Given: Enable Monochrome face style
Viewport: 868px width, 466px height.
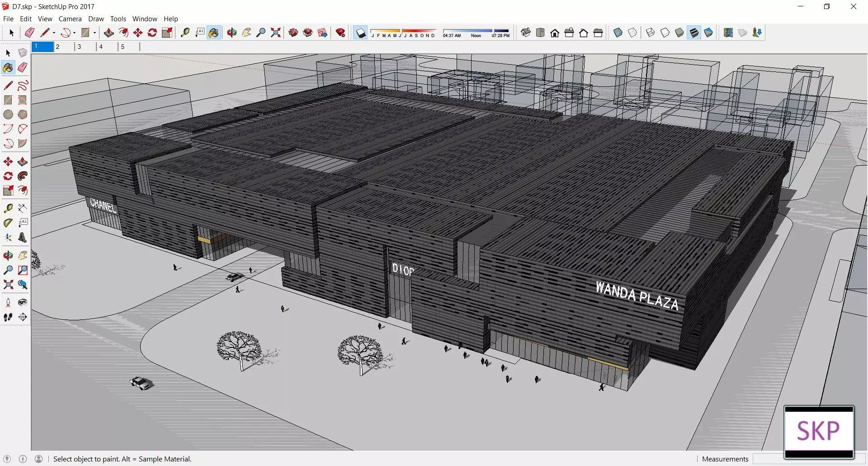Looking at the screenshot, I should click(708, 33).
